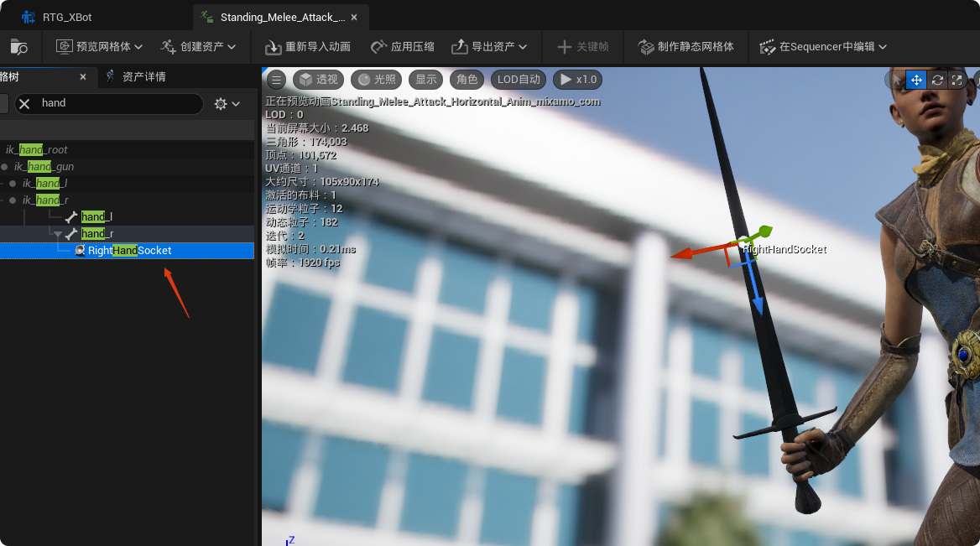Click the bone icon next to hand_l

tap(71, 216)
